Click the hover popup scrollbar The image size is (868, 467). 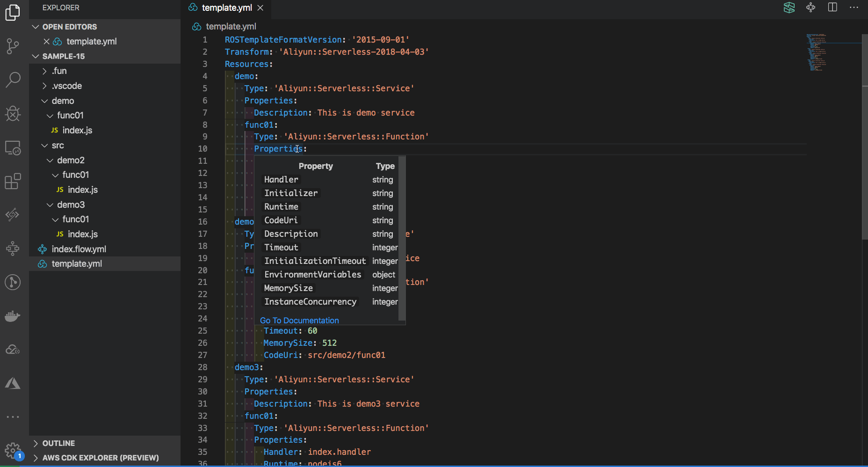click(x=402, y=239)
